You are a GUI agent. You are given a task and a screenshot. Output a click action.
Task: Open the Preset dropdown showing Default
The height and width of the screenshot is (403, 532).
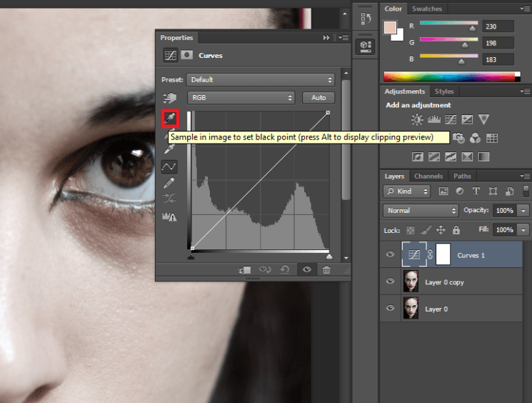coord(261,79)
